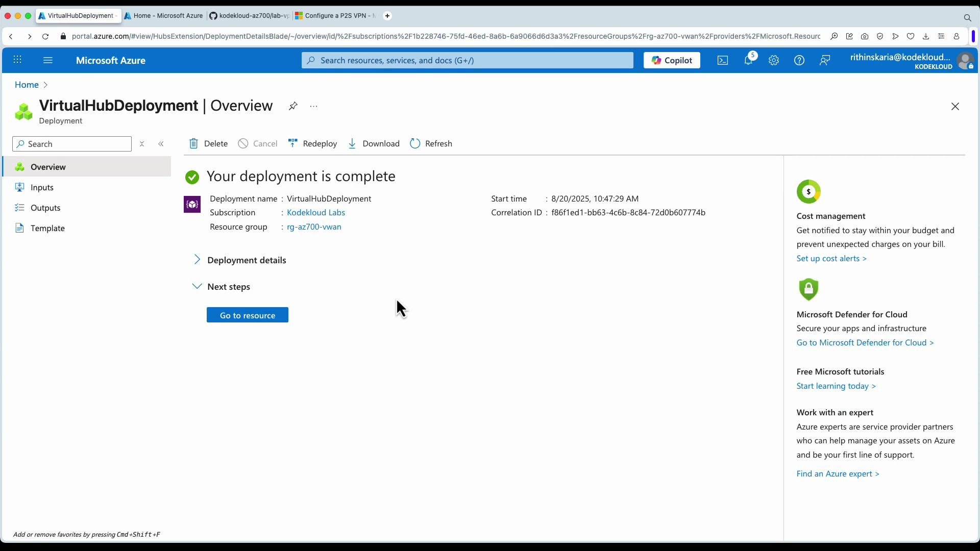Open Cloud Shell from the top bar
Screen dimensions: 980x551
[723, 60]
